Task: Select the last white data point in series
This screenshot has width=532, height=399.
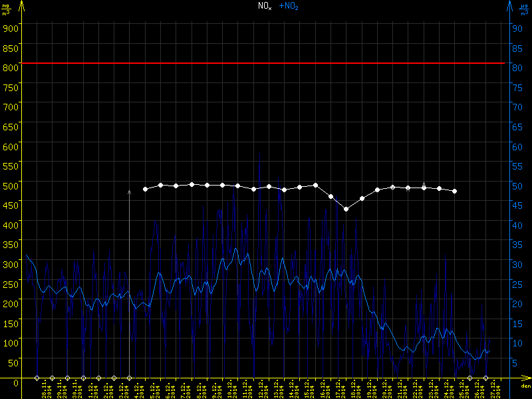Action: [454, 191]
